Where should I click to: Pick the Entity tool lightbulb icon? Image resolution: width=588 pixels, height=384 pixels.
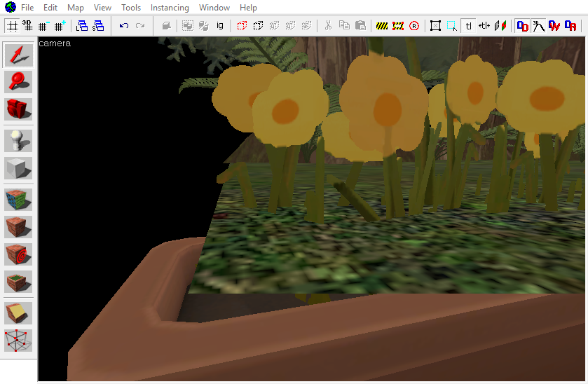18,141
